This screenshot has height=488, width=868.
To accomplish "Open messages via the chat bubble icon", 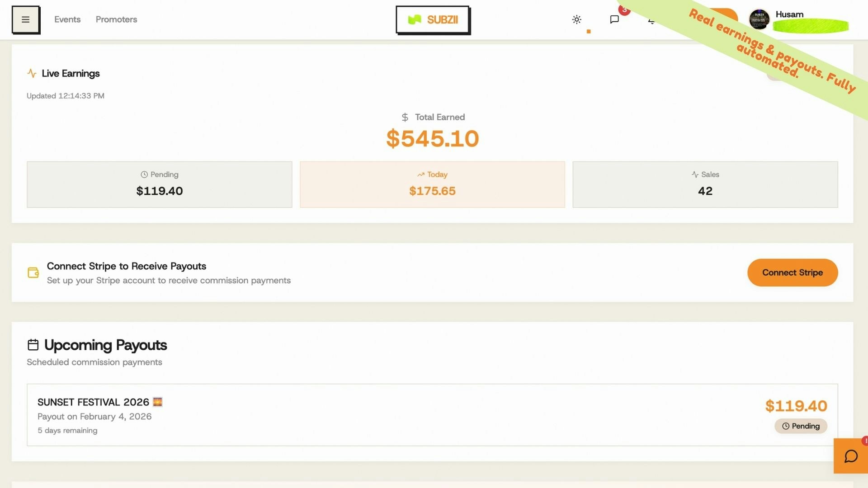I will pos(614,19).
